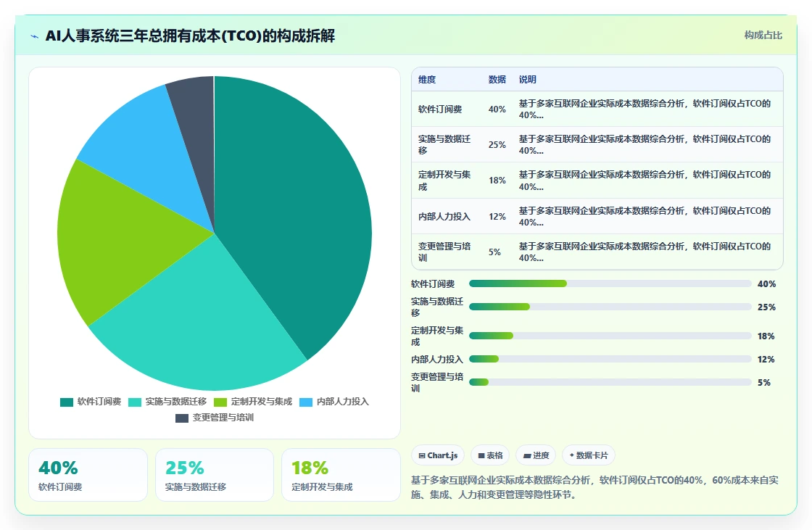This screenshot has height=530, width=812.
Task: Click the lightning icon beside the title
Action: tap(35, 36)
